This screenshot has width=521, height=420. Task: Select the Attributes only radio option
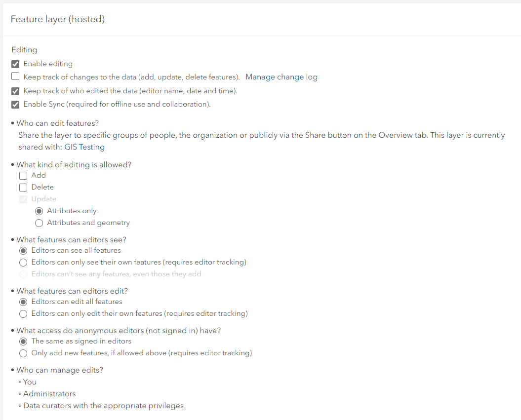tap(39, 211)
